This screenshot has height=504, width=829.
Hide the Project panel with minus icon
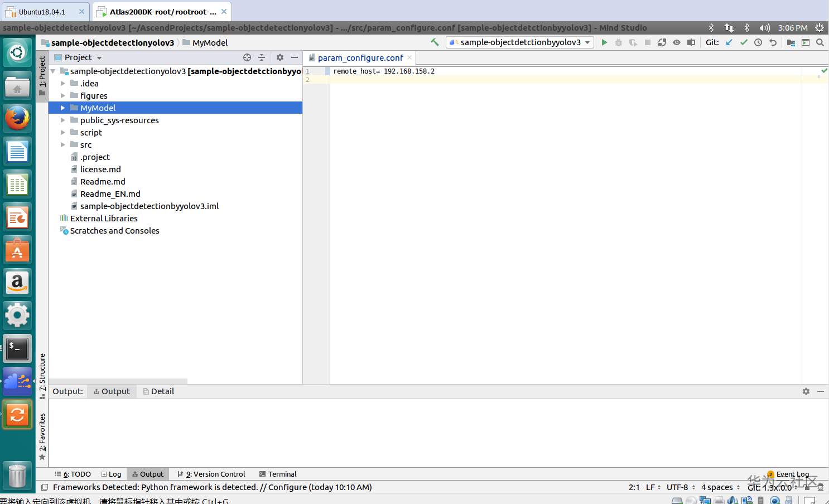tap(295, 57)
